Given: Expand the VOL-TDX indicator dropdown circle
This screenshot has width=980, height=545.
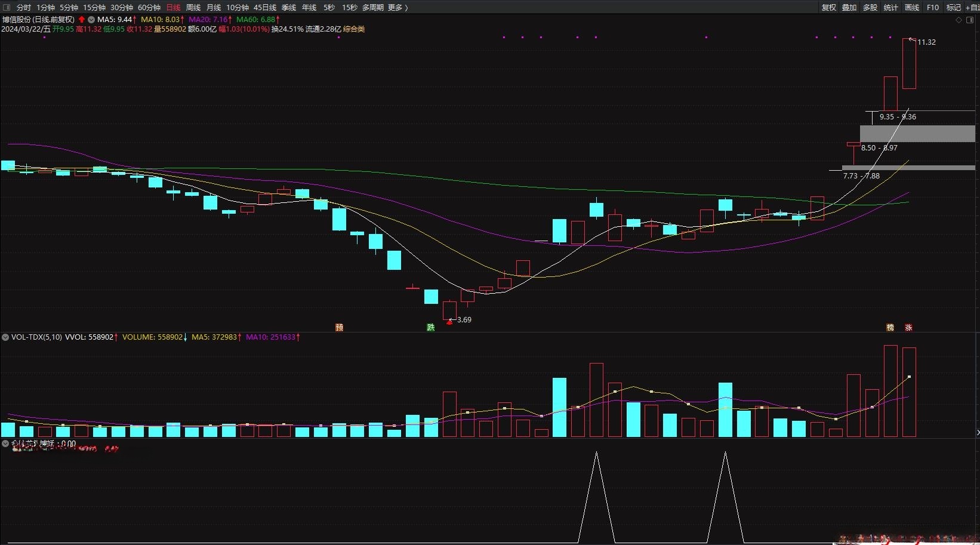Looking at the screenshot, I should point(5,337).
